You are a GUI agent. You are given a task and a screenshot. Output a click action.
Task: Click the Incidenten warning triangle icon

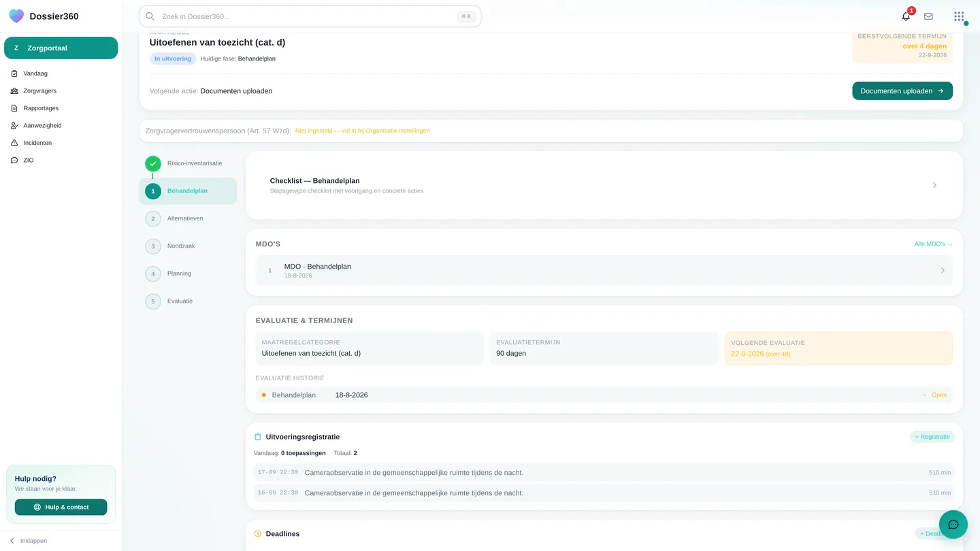(x=14, y=143)
